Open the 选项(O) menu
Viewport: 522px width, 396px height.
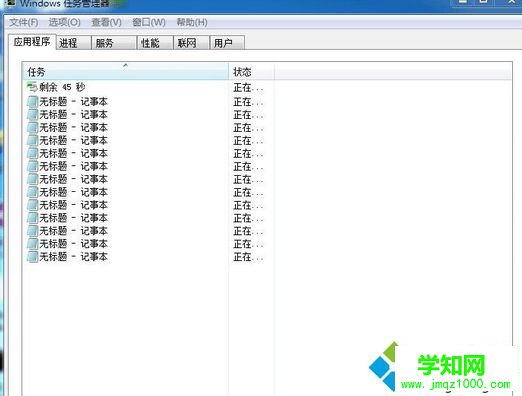point(64,22)
